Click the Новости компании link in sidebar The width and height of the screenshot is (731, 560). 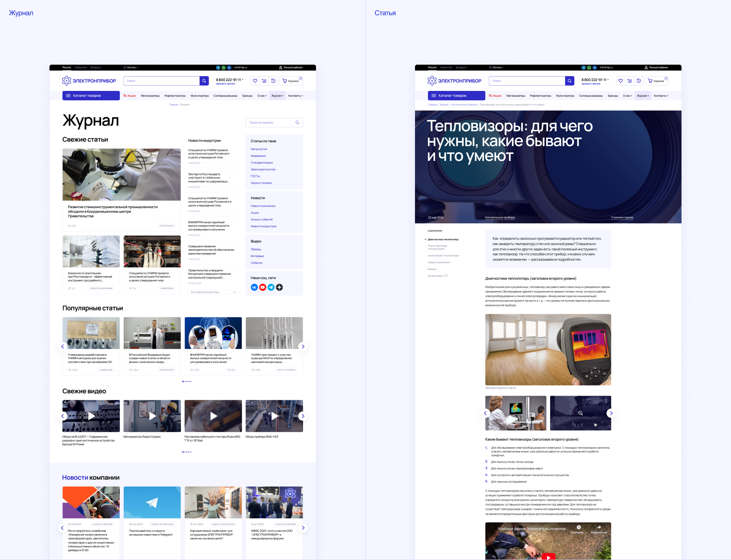[x=263, y=206]
